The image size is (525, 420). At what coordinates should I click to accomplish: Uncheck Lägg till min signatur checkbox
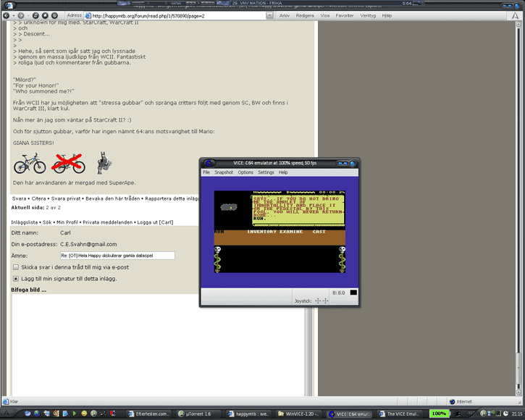(x=16, y=279)
